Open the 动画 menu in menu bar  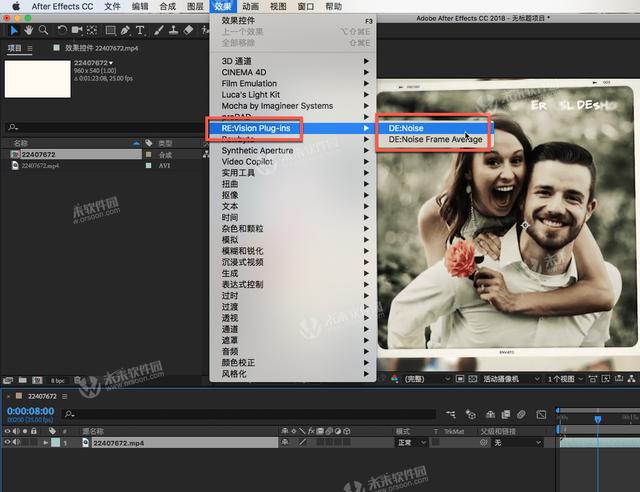point(250,6)
